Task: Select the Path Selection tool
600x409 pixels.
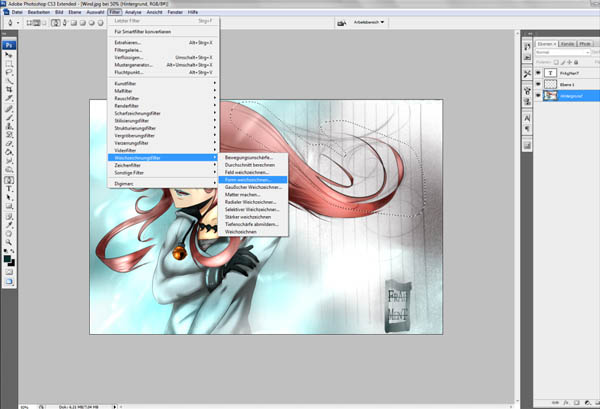Action: coord(9,197)
